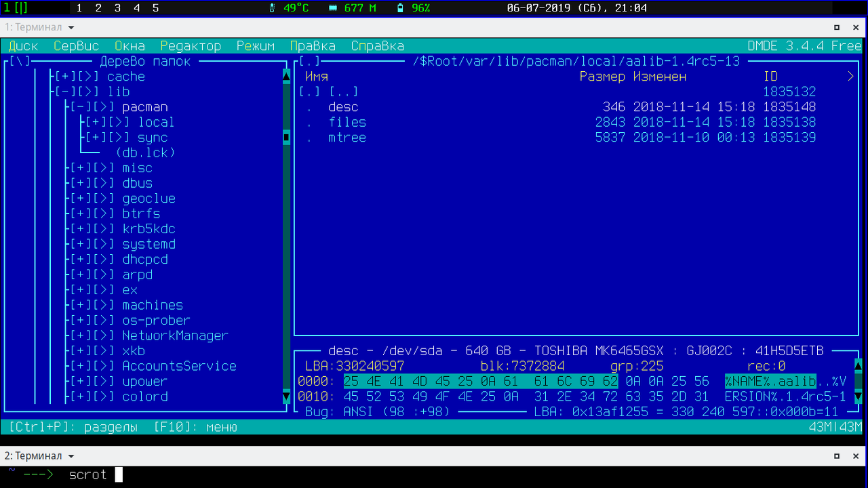This screenshot has width=868, height=488.
Task: Toggle the [>] marker next to ex
Action: tap(103, 290)
